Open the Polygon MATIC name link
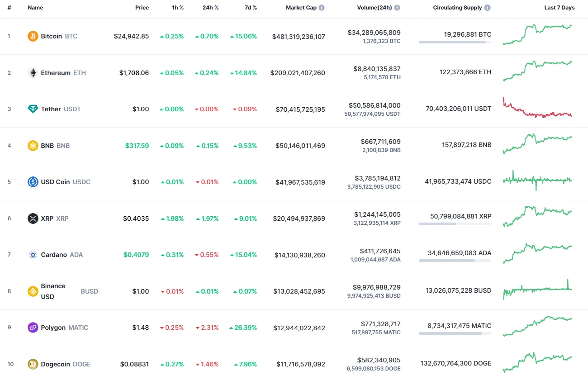588x380 pixels. click(x=65, y=328)
